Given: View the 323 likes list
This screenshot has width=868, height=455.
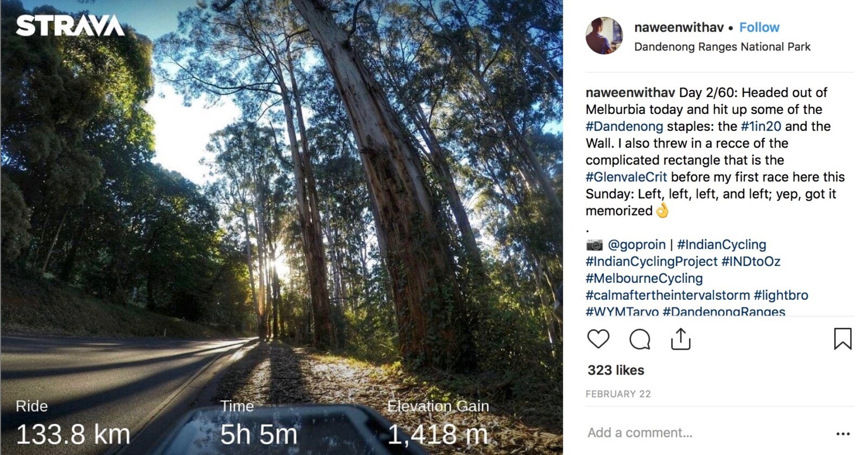Looking at the screenshot, I should pos(616,370).
